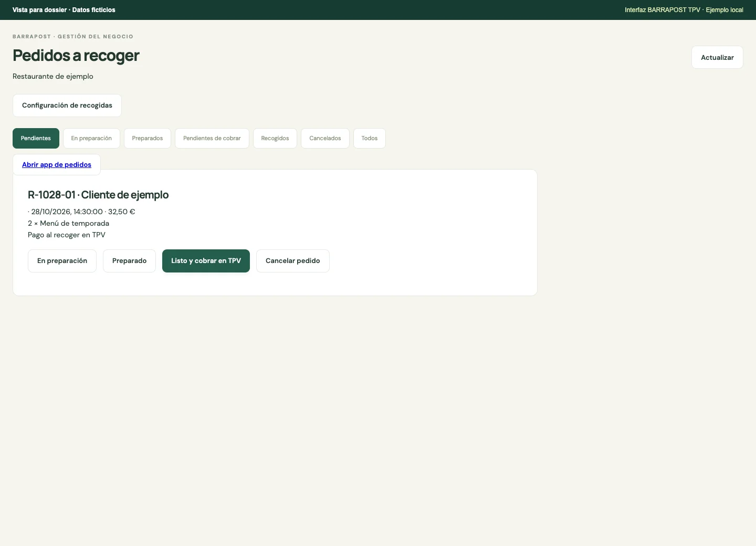
Task: Click Listo y cobrar en TPV
Action: pyautogui.click(x=206, y=261)
